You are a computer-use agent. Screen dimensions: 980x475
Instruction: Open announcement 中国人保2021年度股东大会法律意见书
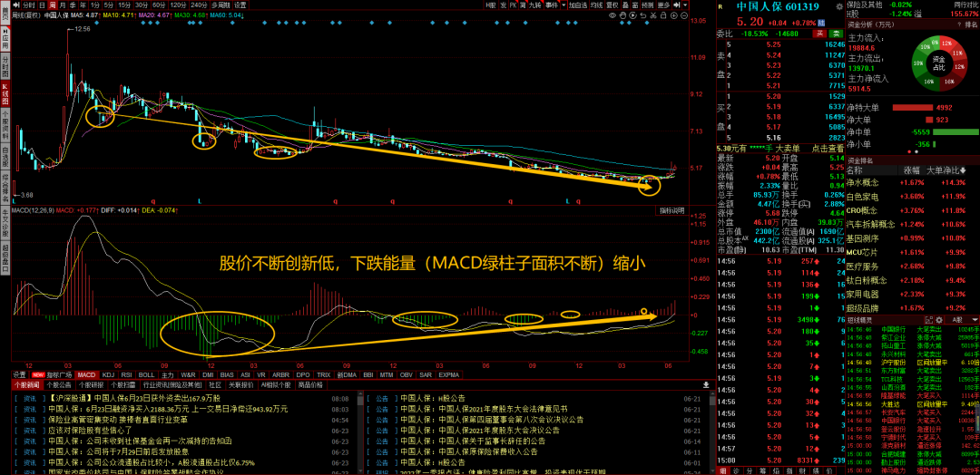tap(485, 408)
